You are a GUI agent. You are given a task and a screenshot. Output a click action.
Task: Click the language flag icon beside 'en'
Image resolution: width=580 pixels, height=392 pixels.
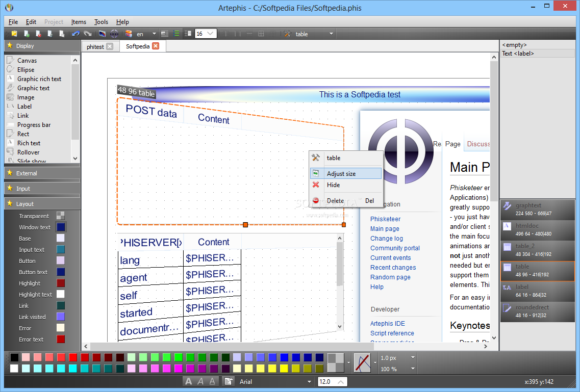(x=129, y=34)
